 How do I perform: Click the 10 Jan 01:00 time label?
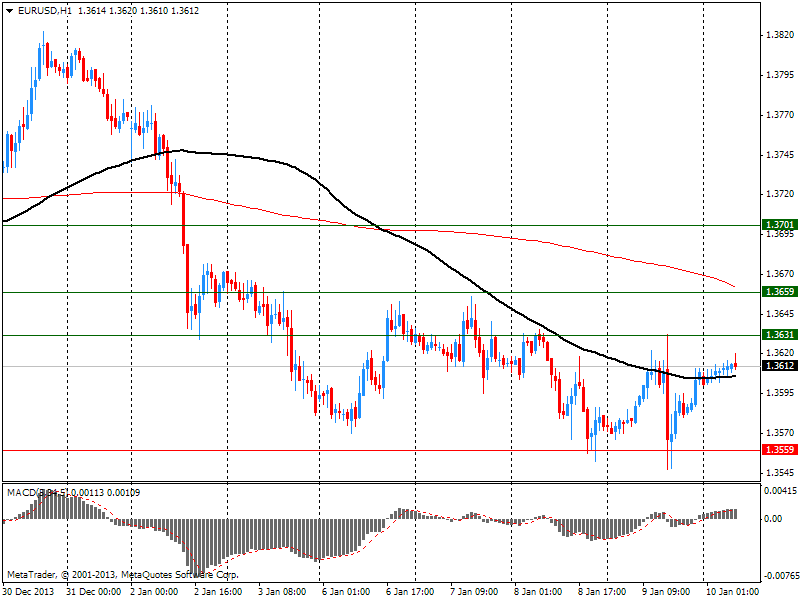726,592
